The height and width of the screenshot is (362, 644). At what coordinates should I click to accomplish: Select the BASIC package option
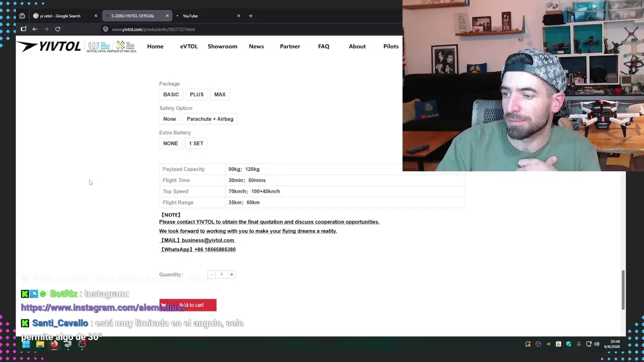click(171, 95)
